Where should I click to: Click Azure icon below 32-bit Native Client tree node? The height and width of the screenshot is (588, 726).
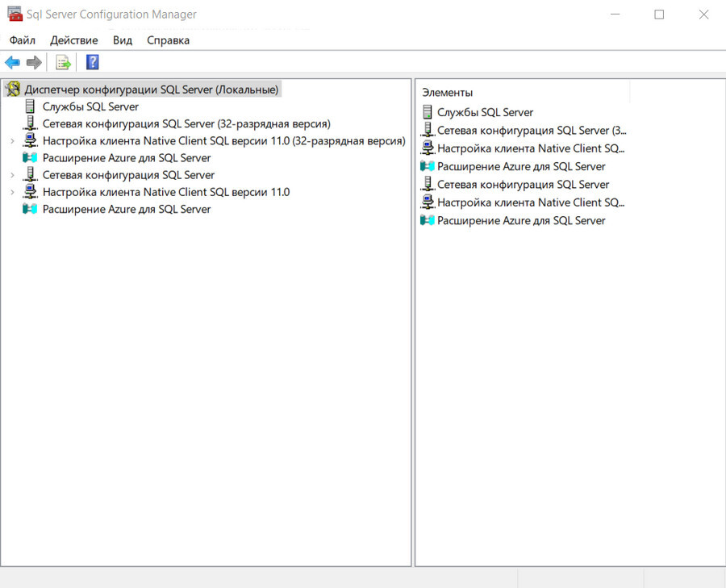(30, 157)
